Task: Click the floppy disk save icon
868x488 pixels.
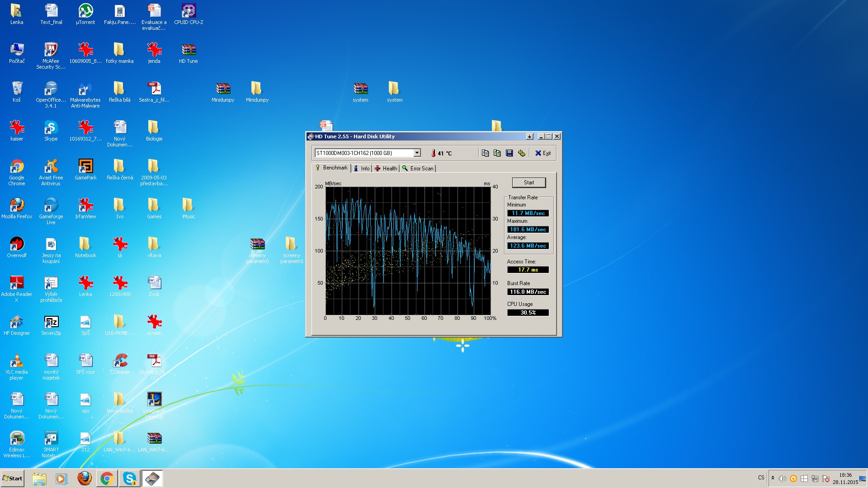Action: click(509, 153)
